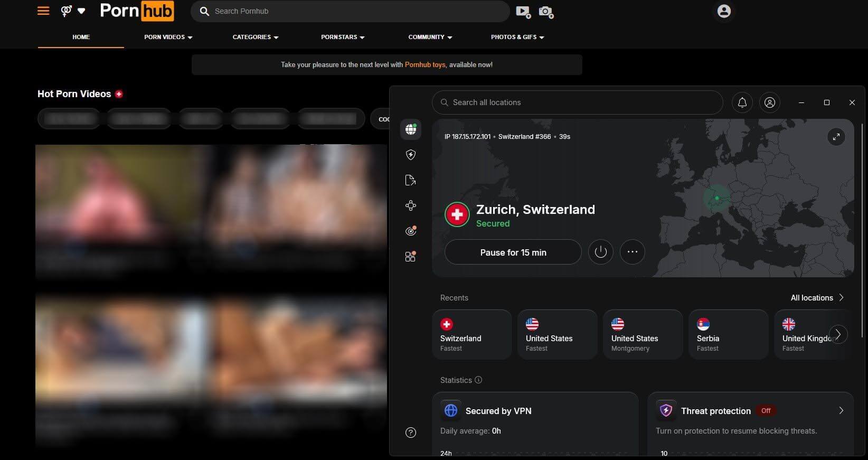Select the Serbia Fastest recent location
This screenshot has width=868, height=460.
tap(728, 335)
